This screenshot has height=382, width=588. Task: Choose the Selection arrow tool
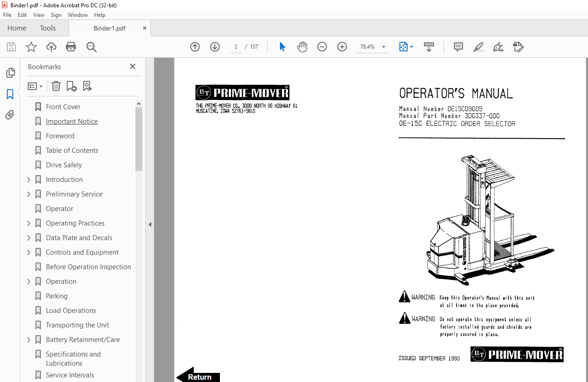(282, 47)
